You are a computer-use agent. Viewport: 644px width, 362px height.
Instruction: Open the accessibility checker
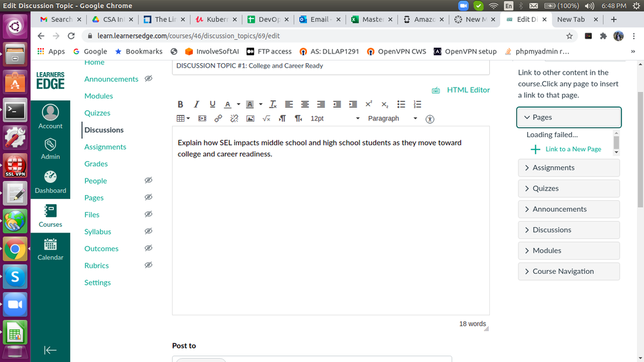[x=431, y=119]
